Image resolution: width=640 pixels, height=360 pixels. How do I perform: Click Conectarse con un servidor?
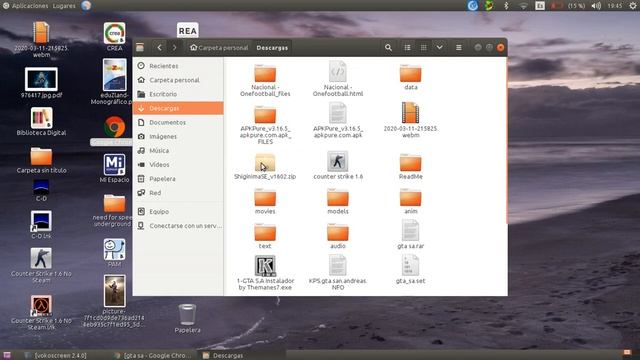pyautogui.click(x=178, y=226)
